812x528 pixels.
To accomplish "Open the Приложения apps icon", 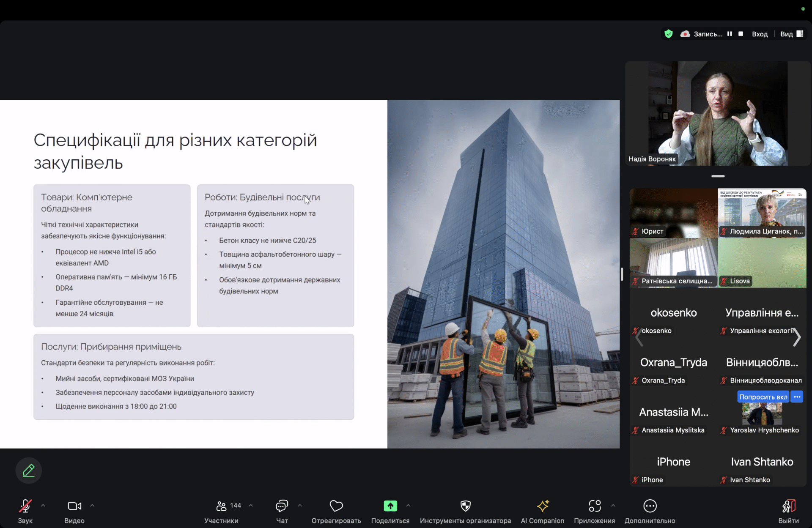I will [x=594, y=506].
